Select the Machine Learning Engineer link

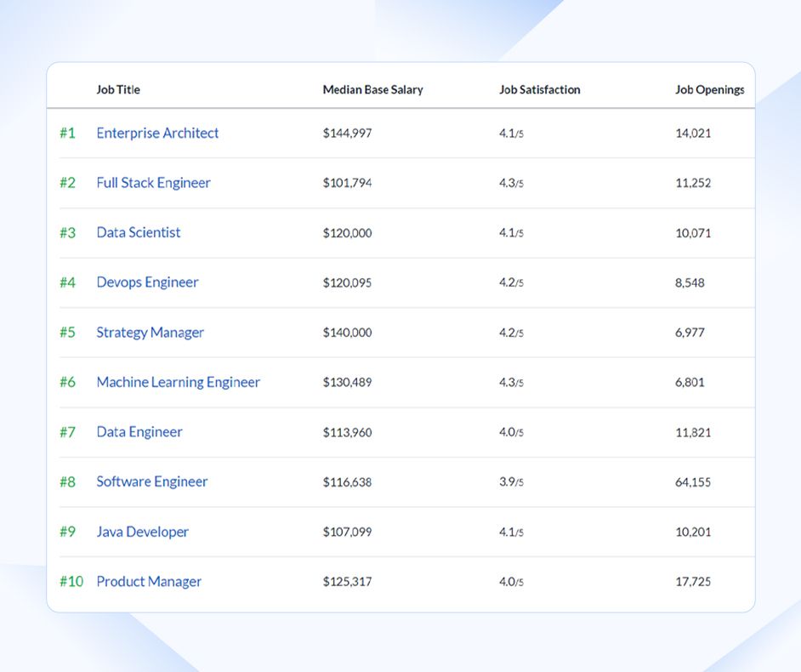(x=178, y=382)
